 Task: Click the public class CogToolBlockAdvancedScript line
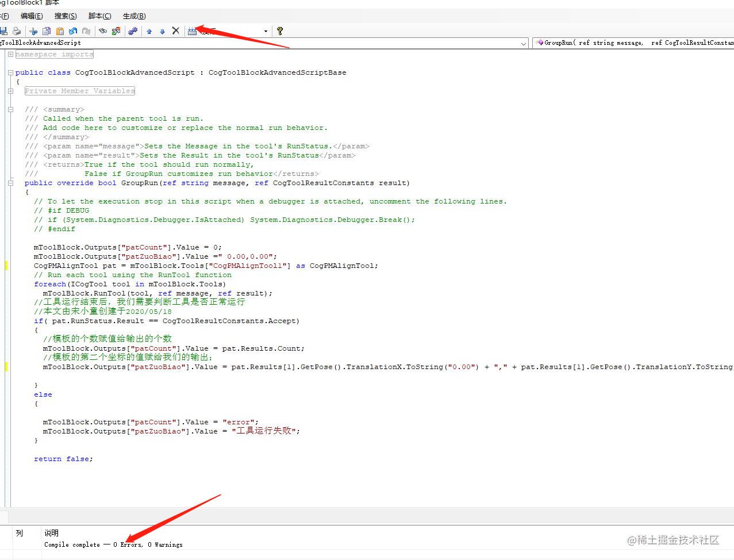(x=180, y=72)
